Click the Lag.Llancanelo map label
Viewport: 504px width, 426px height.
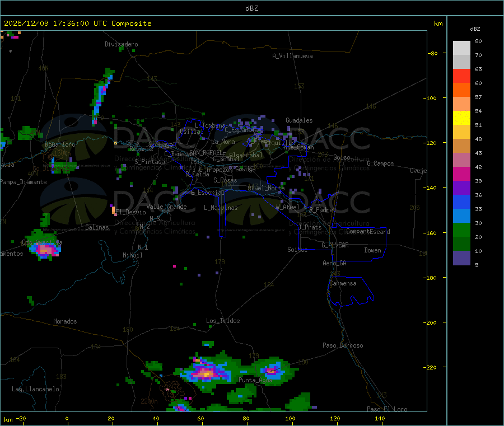pos(35,389)
